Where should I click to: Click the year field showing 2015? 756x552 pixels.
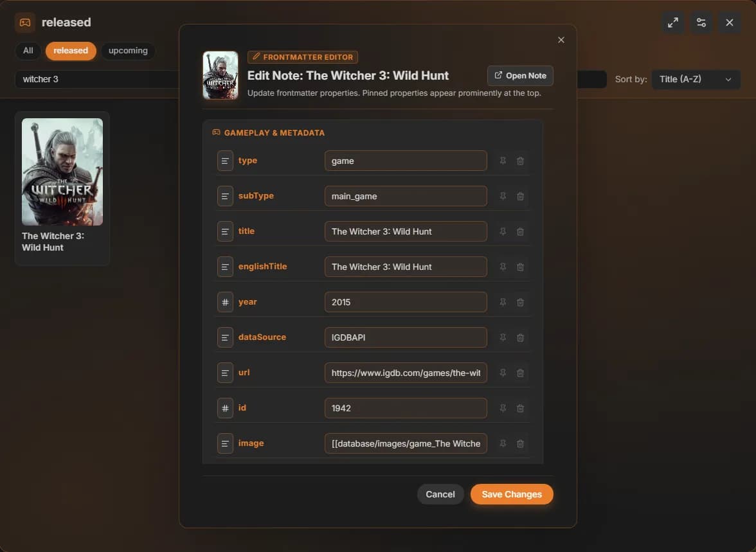(406, 302)
